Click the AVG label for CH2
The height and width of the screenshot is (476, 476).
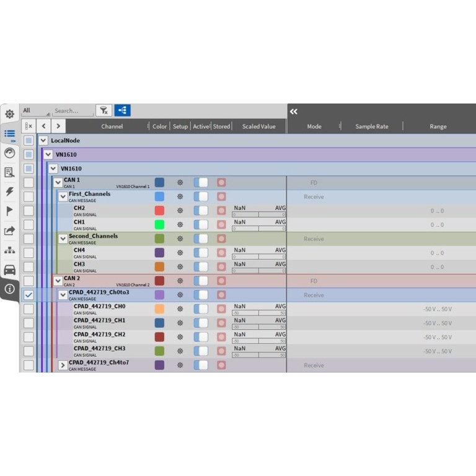pos(280,208)
